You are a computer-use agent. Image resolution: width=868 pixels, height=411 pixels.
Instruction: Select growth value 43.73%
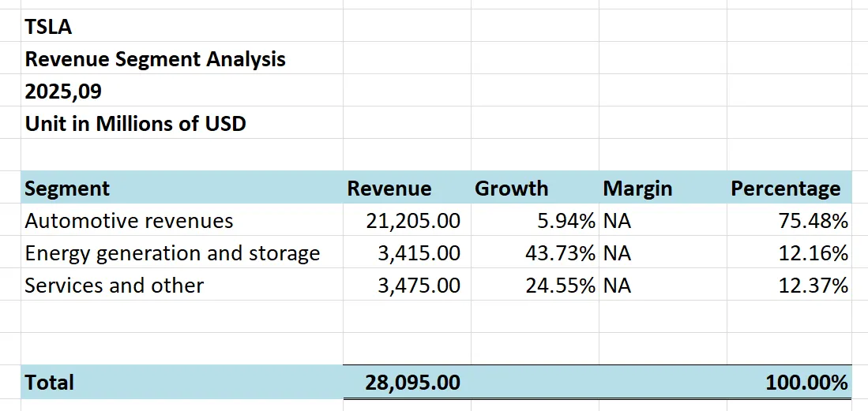(535, 252)
